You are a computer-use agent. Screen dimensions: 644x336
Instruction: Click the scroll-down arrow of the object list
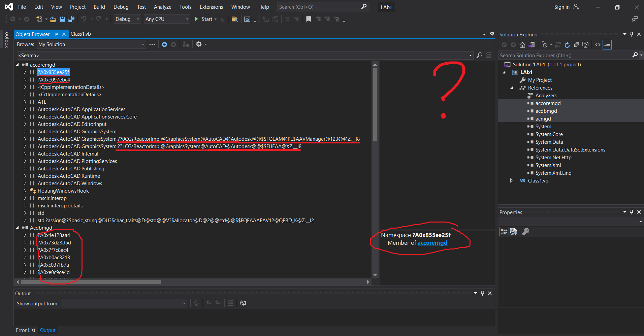(x=375, y=275)
